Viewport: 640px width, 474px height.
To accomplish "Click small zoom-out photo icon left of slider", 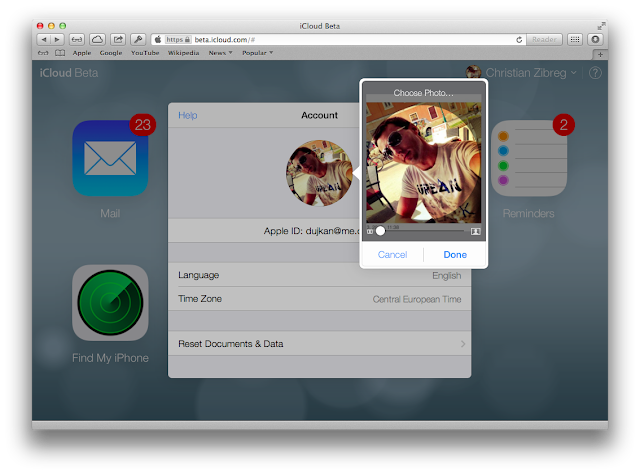I will 370,231.
